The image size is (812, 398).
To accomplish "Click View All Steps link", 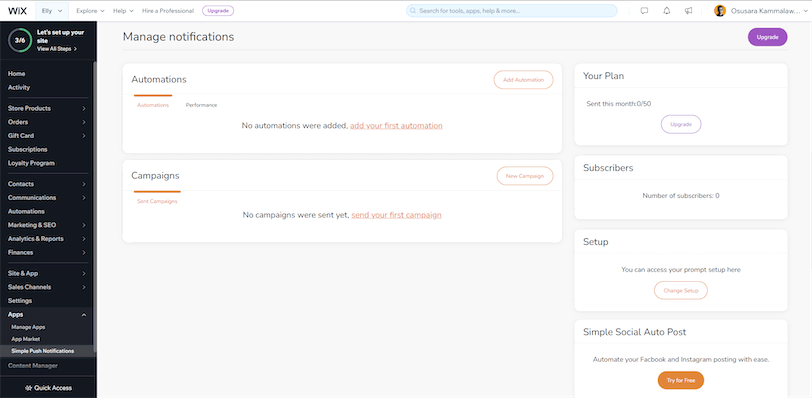I will [x=57, y=49].
